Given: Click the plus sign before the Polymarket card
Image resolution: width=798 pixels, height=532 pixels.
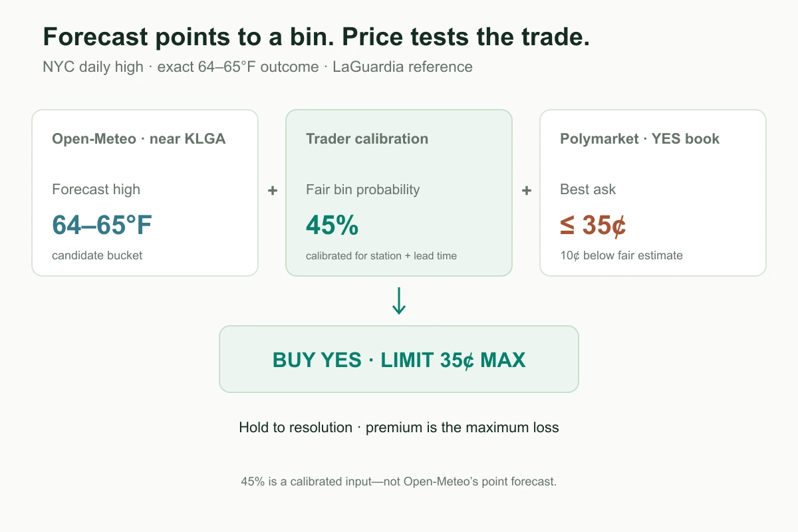Looking at the screenshot, I should point(526,191).
